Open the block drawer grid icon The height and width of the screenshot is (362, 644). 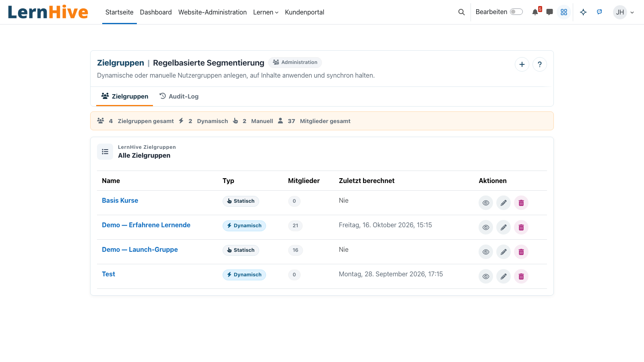(564, 12)
